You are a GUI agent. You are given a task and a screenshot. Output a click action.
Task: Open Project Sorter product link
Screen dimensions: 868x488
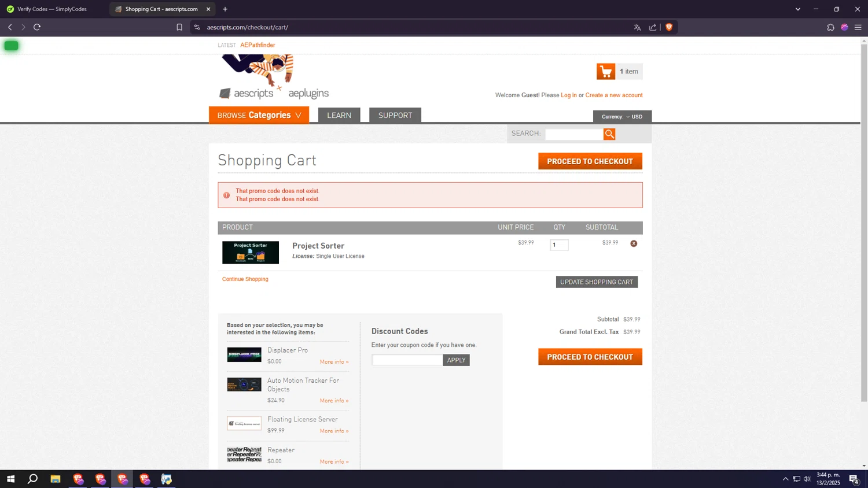(318, 246)
